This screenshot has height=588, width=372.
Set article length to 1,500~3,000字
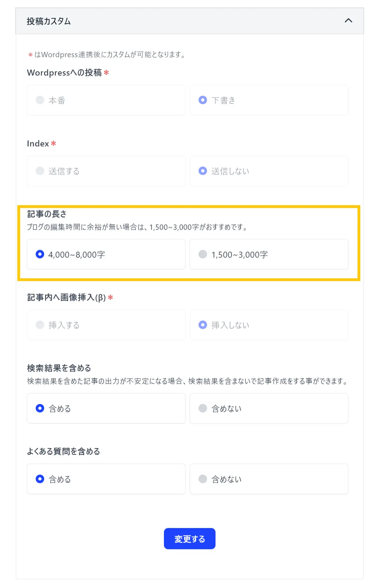203,255
